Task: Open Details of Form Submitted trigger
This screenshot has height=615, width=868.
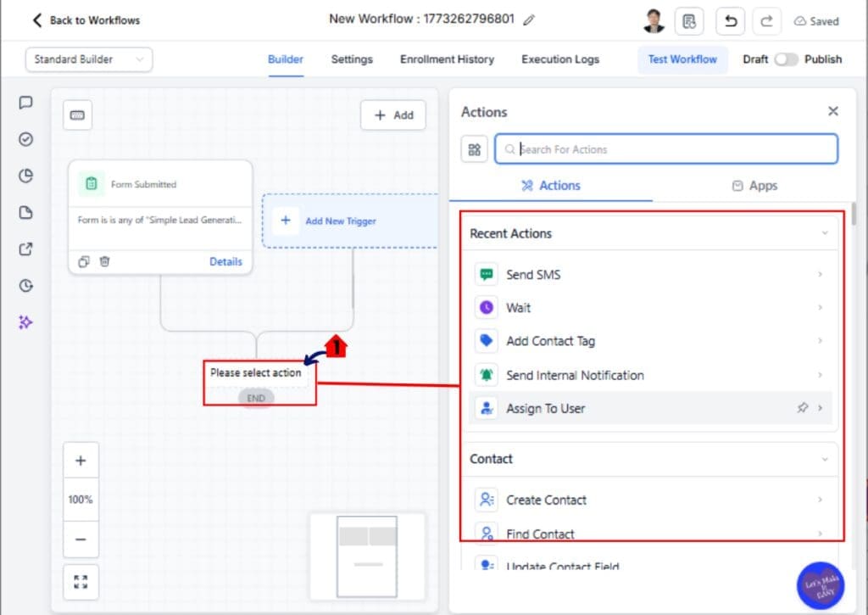Action: [225, 261]
